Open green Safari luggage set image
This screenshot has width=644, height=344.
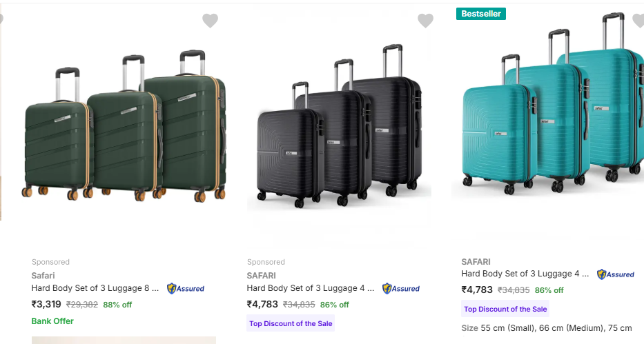point(124,128)
